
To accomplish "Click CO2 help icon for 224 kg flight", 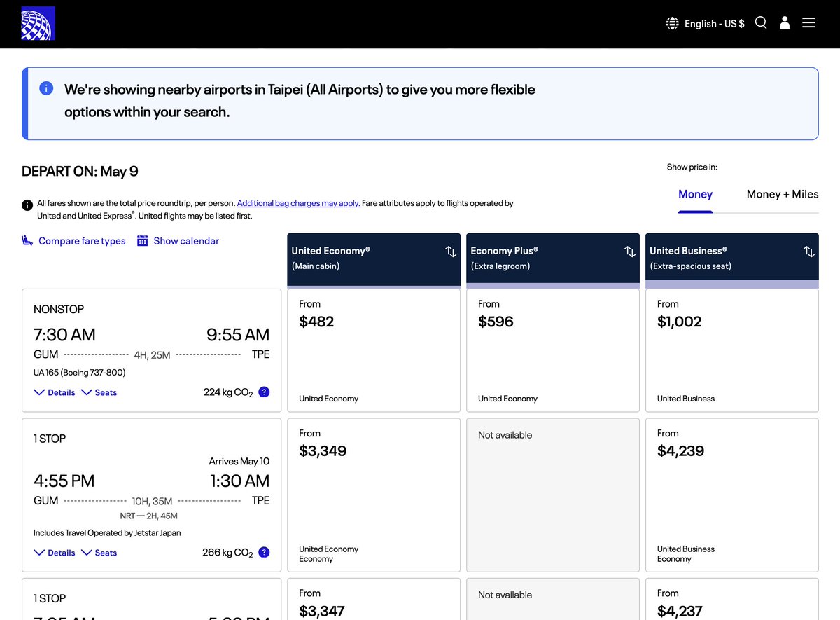I will tap(264, 392).
